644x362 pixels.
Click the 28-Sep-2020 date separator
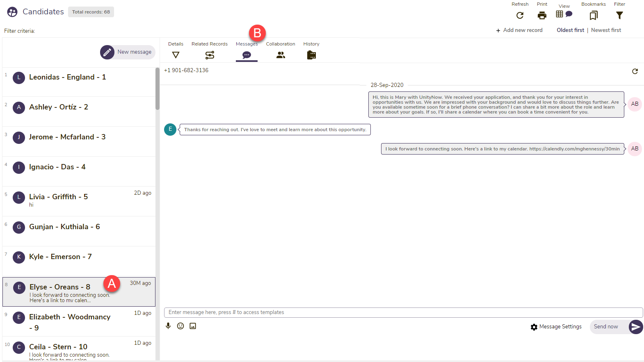coord(387,85)
